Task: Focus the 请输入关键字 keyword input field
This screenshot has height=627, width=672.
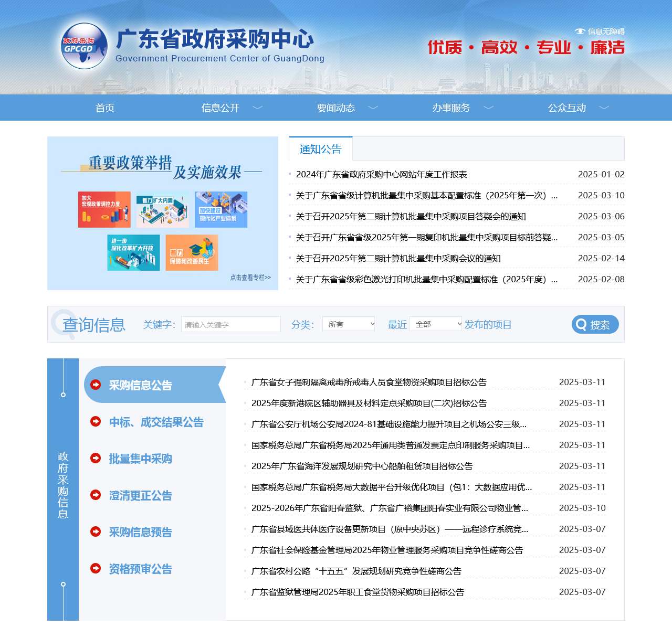Action: [231, 324]
